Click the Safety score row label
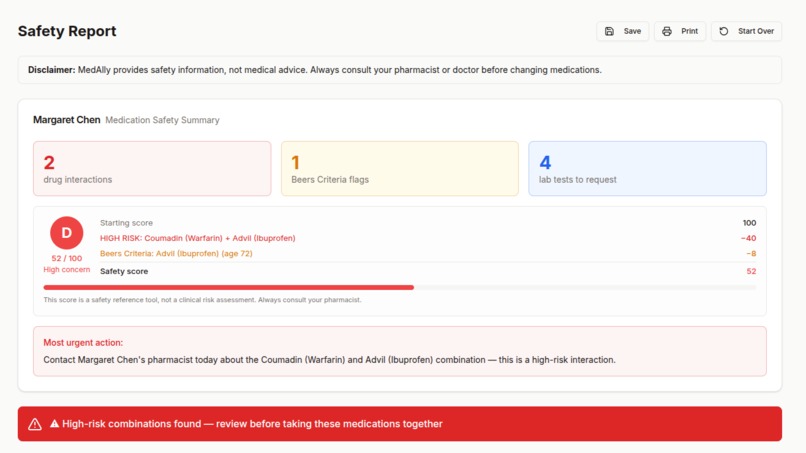 (124, 271)
